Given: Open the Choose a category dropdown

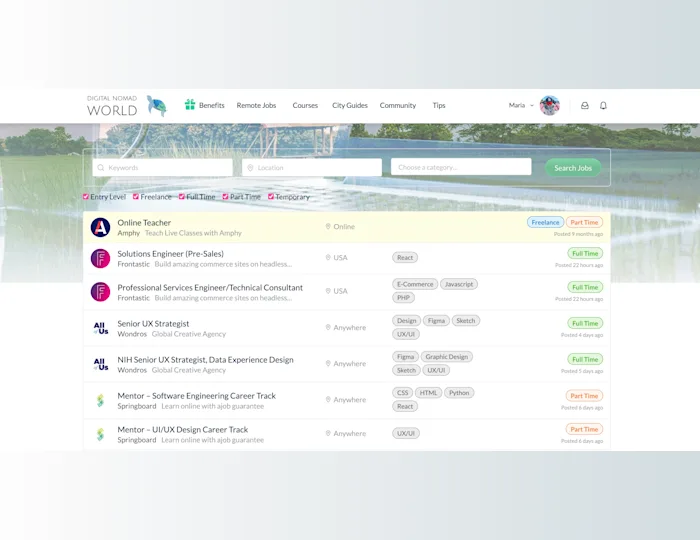Looking at the screenshot, I should point(461,167).
